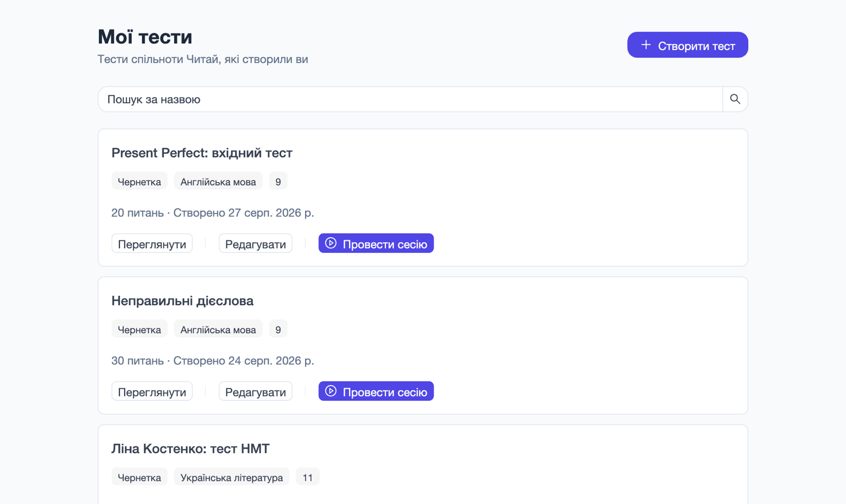Click Англійська мова tag on Неправильні дієслова card

[218, 329]
